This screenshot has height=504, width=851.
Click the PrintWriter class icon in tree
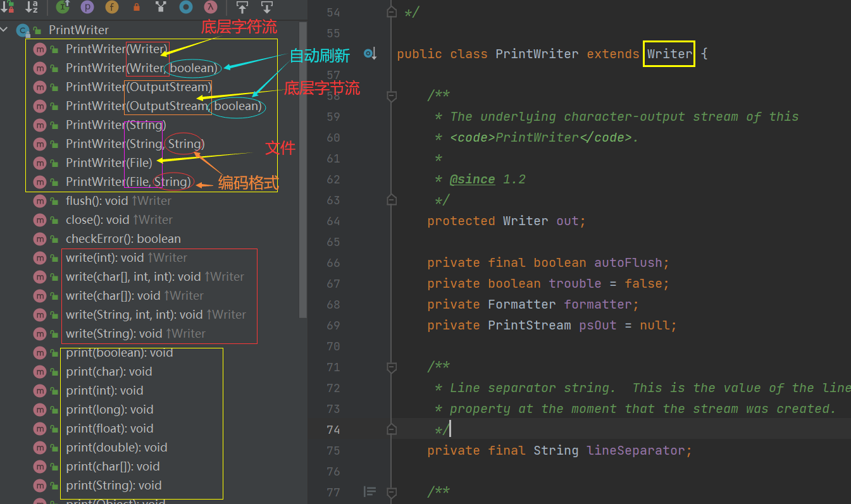coord(23,30)
